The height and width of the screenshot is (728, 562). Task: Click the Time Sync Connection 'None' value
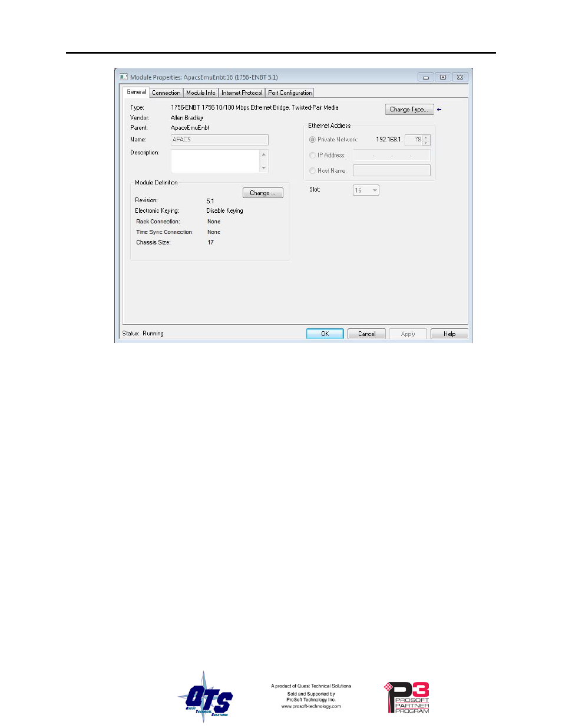click(214, 232)
